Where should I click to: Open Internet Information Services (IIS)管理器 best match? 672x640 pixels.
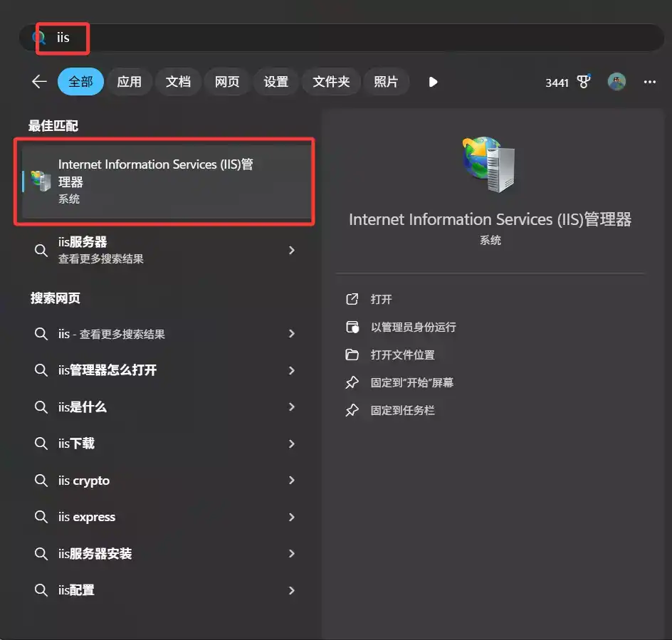coord(167,182)
